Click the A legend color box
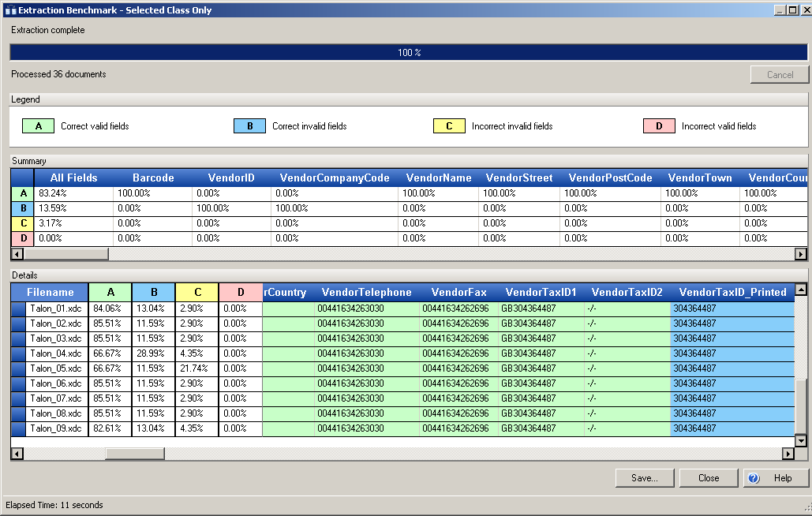 coord(37,125)
